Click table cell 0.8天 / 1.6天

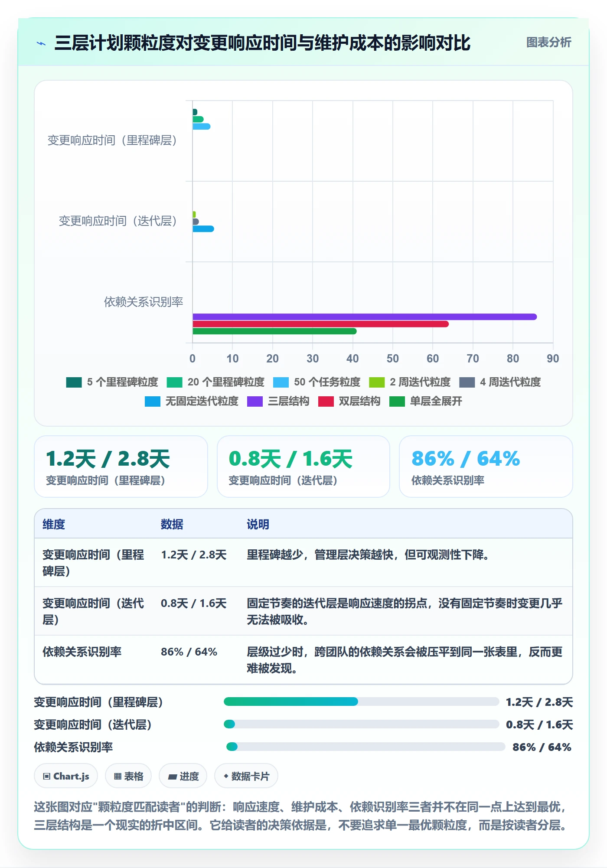pyautogui.click(x=194, y=604)
